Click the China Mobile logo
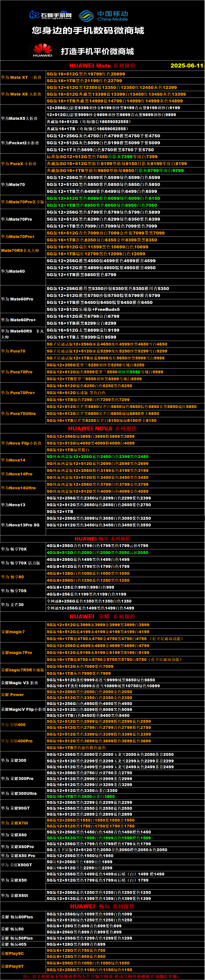The image size is (205, 980). (x=103, y=16)
